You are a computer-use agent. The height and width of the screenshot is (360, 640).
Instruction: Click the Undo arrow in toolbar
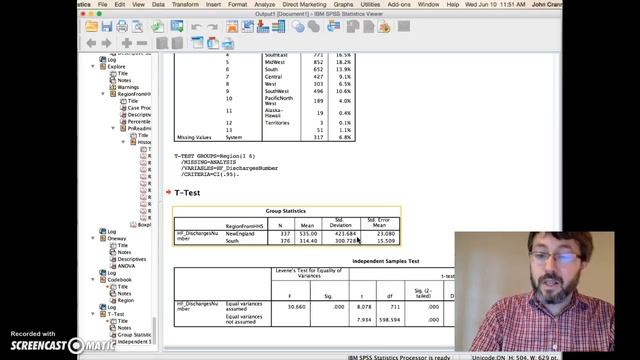coord(196,27)
